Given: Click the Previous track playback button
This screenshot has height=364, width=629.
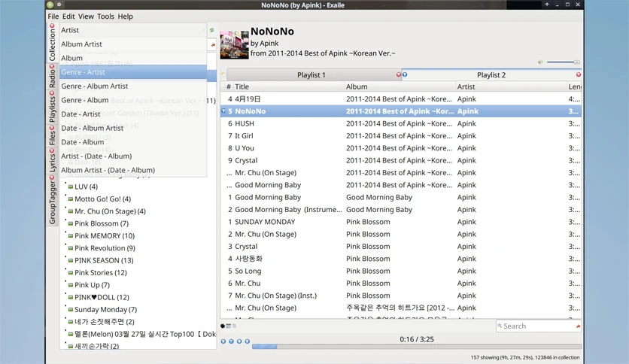Looking at the screenshot, I should point(223,341).
